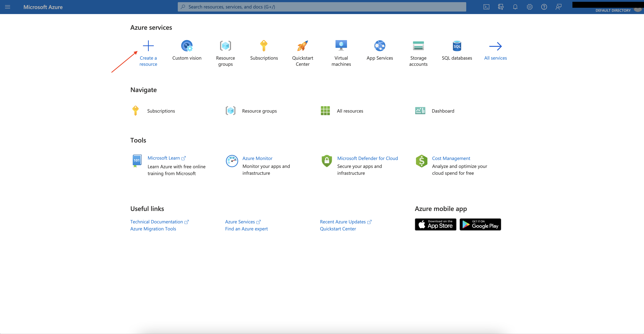
Task: Open the Virtual machines service icon
Action: [x=341, y=46]
